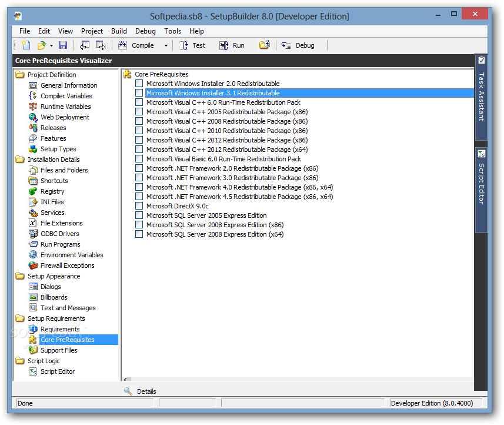Image resolution: width=504 pixels, height=425 pixels.
Task: Select Environment Variables in the tree
Action: click(x=72, y=255)
